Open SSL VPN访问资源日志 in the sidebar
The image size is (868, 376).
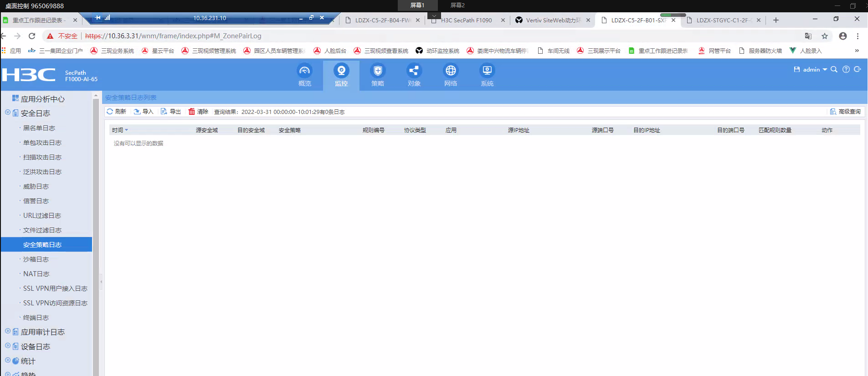55,303
